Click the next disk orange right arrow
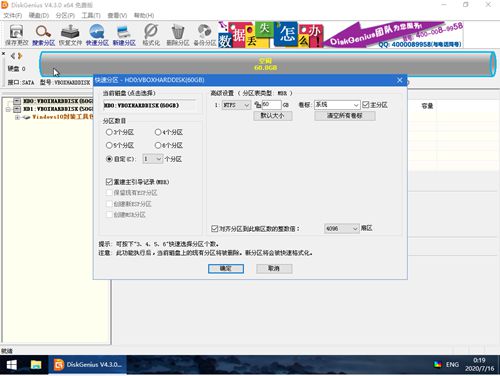 coord(20,56)
